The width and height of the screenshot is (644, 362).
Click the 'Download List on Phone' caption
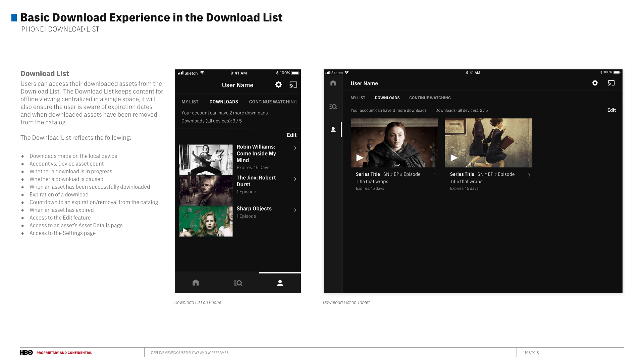[198, 302]
